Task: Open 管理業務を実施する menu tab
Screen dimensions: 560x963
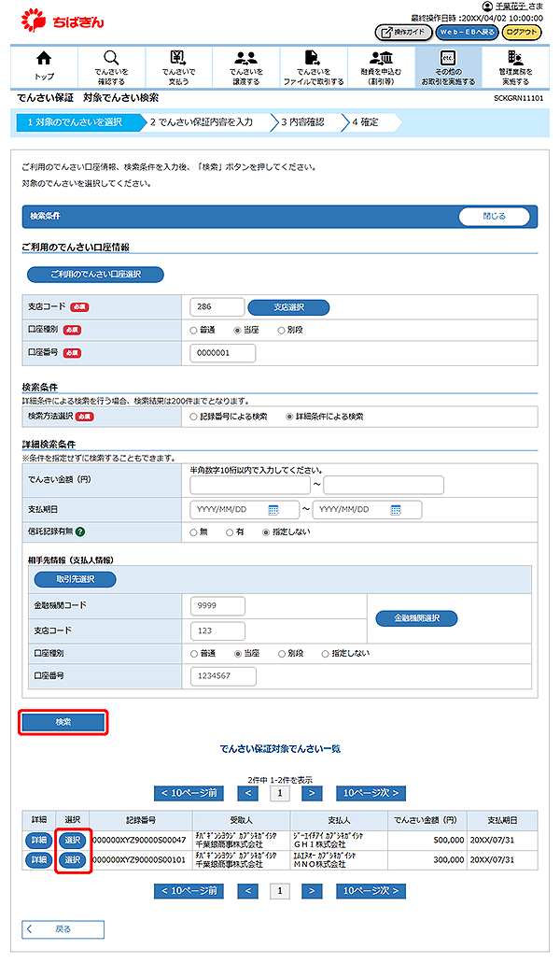Action: (x=514, y=66)
